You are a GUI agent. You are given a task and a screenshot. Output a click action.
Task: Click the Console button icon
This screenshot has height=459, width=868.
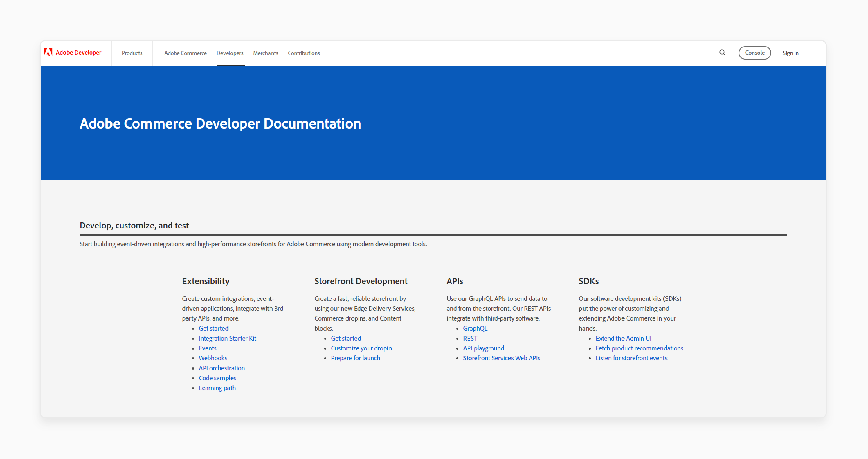click(754, 53)
